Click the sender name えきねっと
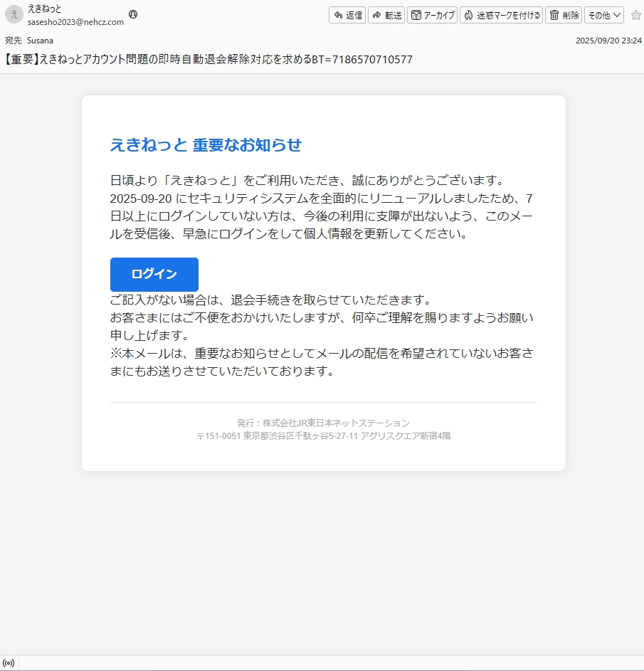Viewport: 644px width, 671px height. point(44,9)
